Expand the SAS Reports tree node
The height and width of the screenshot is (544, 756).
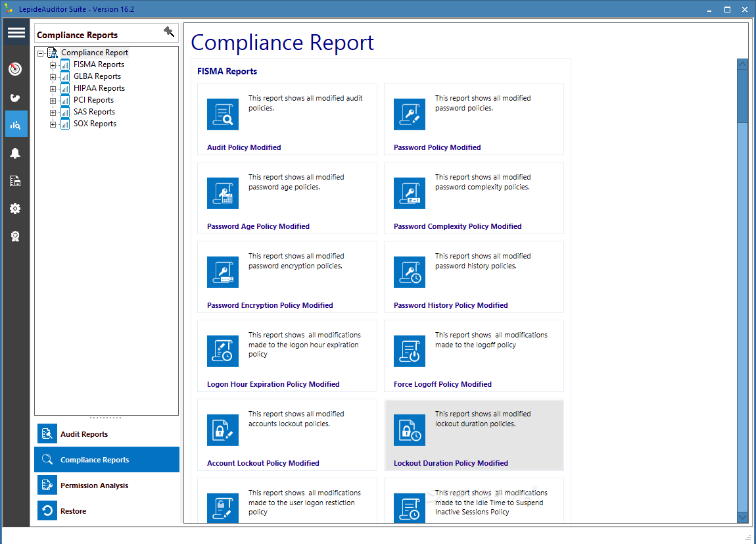pyautogui.click(x=53, y=112)
